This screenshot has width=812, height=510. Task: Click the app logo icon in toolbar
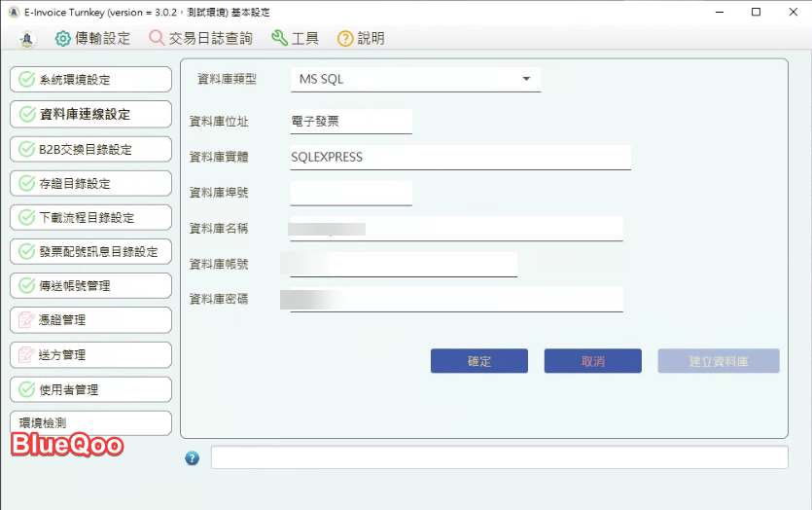(28, 38)
